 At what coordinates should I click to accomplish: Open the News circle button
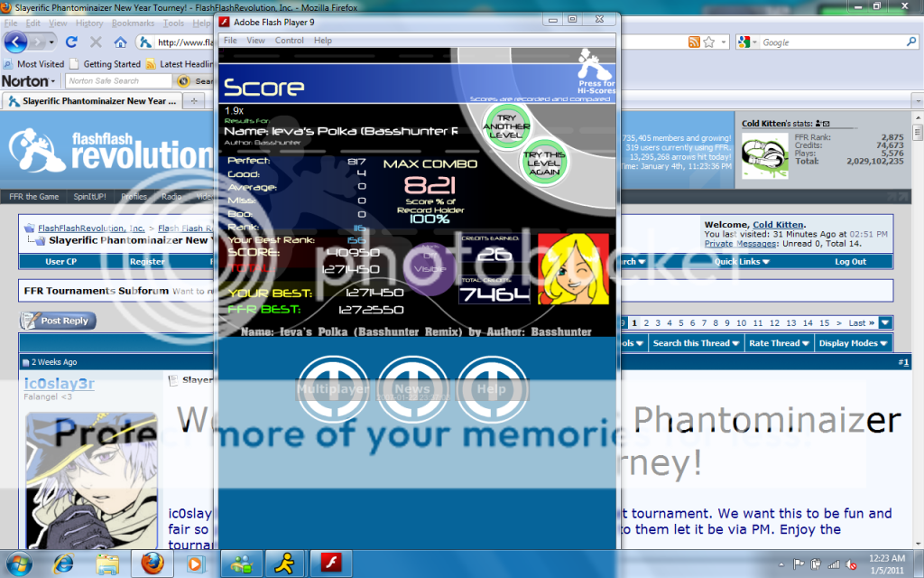[x=412, y=390]
